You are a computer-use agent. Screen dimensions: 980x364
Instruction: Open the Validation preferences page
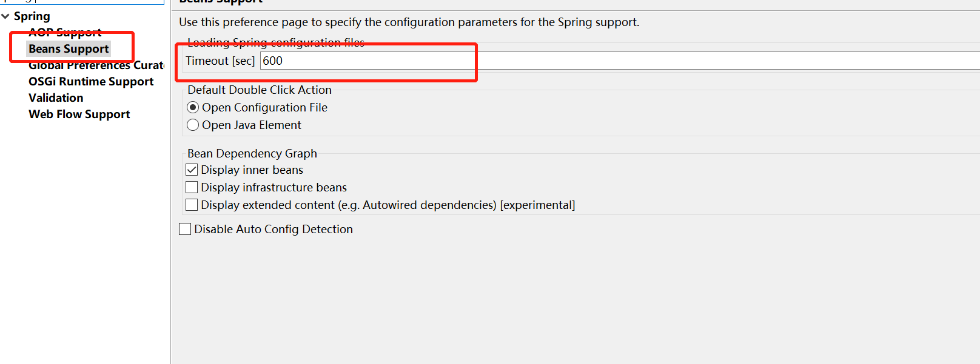pos(56,98)
